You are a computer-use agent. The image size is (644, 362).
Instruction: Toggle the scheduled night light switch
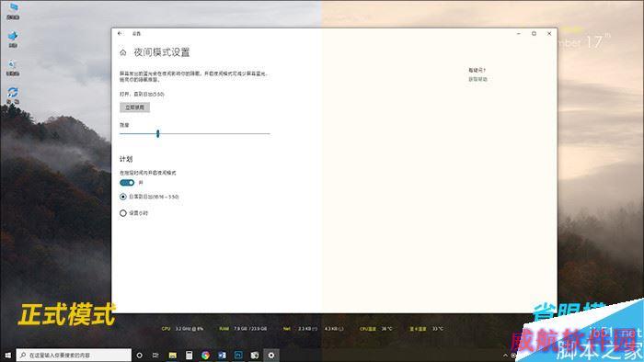127,183
